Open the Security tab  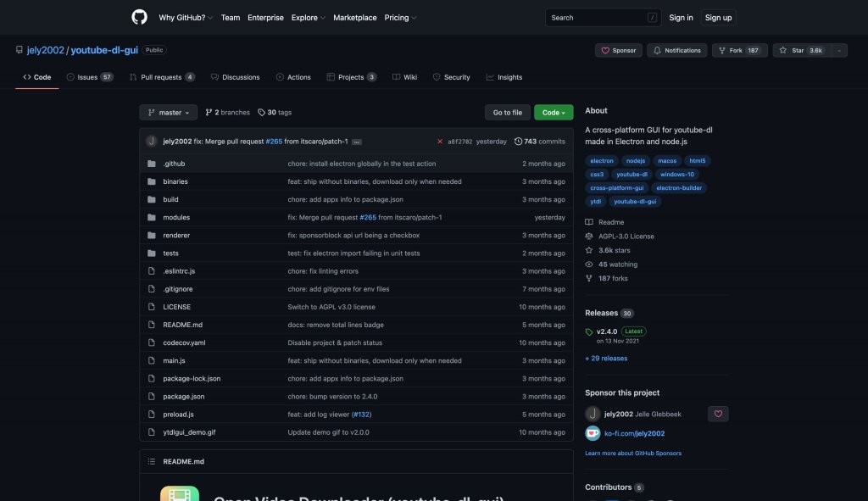click(x=451, y=77)
